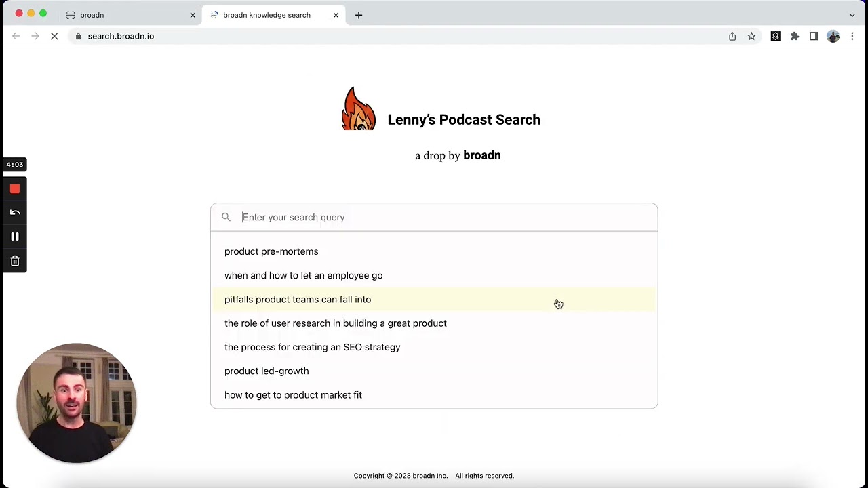868x488 pixels.
Task: Select the product led-growth suggestion
Action: [x=434, y=371]
